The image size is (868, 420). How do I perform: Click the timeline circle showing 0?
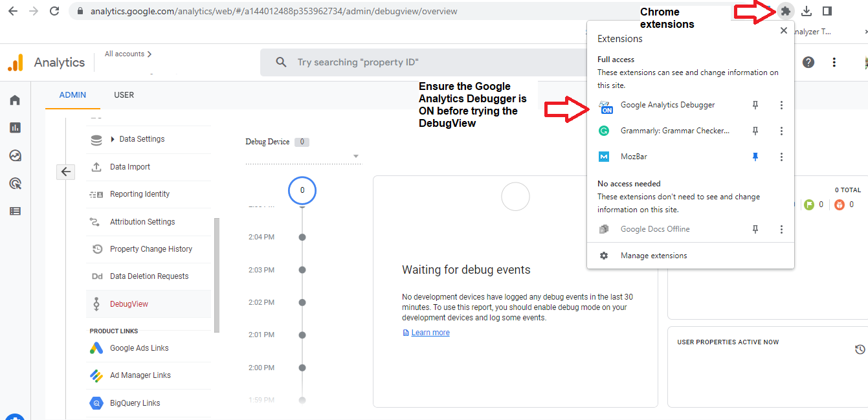tap(302, 190)
